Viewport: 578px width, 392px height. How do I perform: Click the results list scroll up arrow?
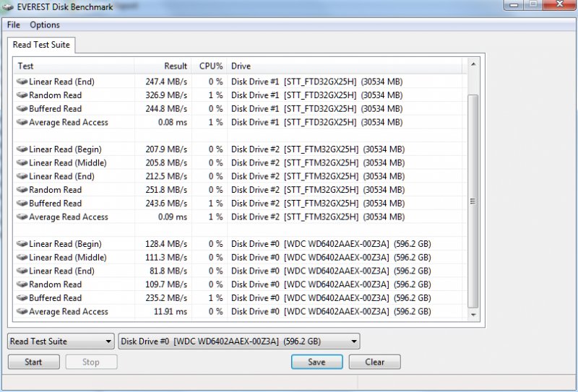[473, 64]
